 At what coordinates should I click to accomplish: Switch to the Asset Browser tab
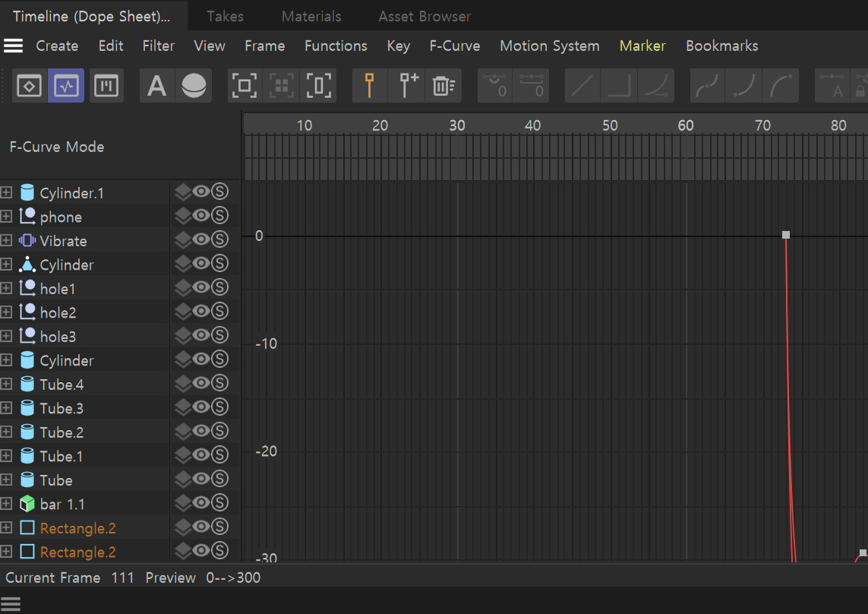pyautogui.click(x=425, y=16)
